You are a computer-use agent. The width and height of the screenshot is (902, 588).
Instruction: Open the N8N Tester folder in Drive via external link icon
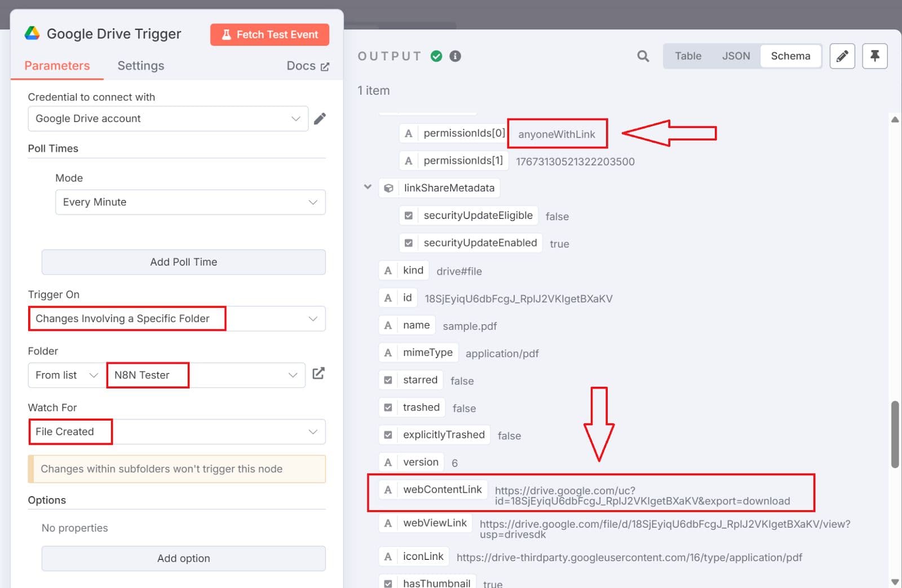pos(319,373)
